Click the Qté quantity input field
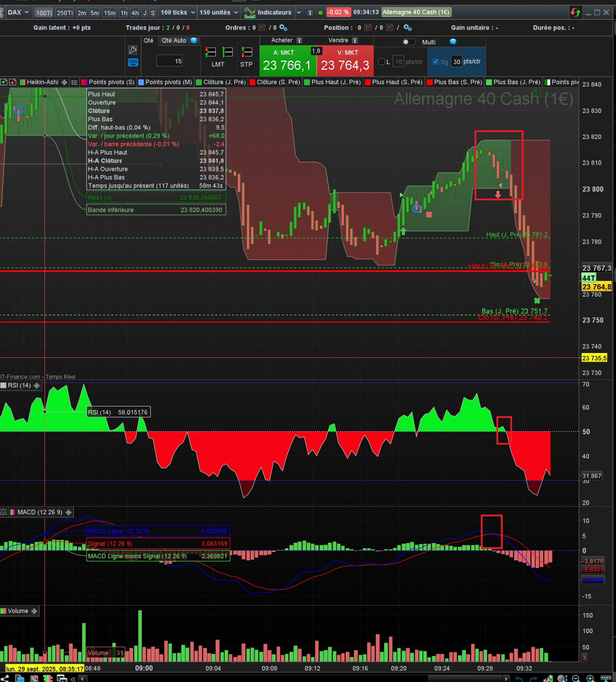Image resolution: width=616 pixels, height=682 pixels. [169, 61]
